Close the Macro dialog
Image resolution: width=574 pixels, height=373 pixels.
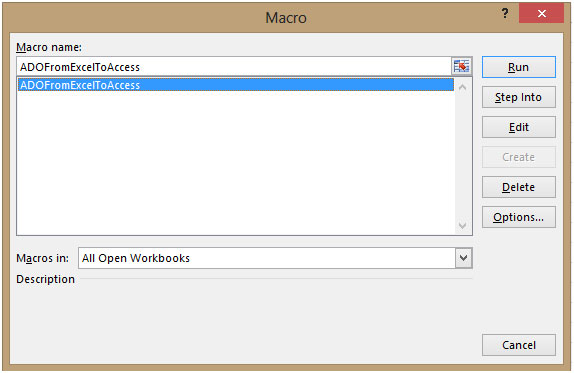click(541, 14)
